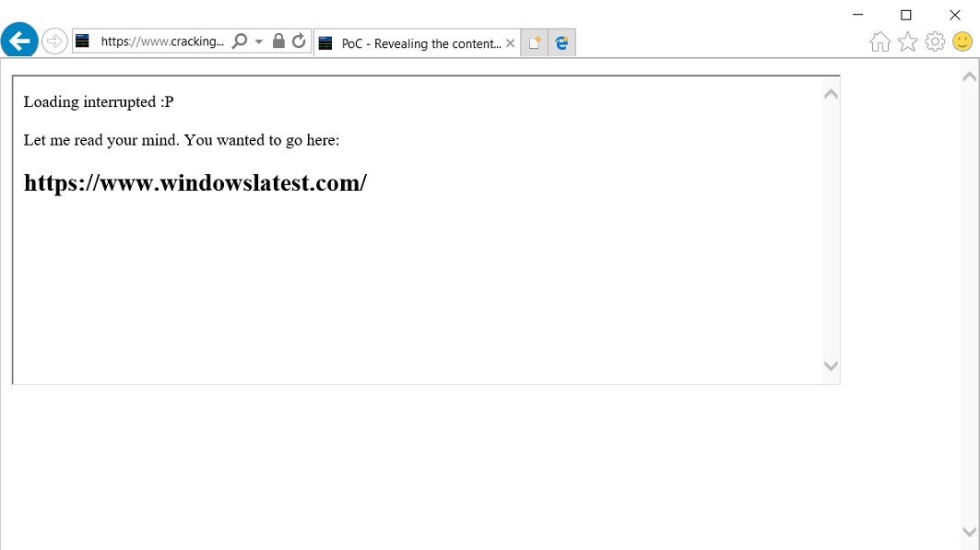Open Favorites with the star icon

pos(907,41)
